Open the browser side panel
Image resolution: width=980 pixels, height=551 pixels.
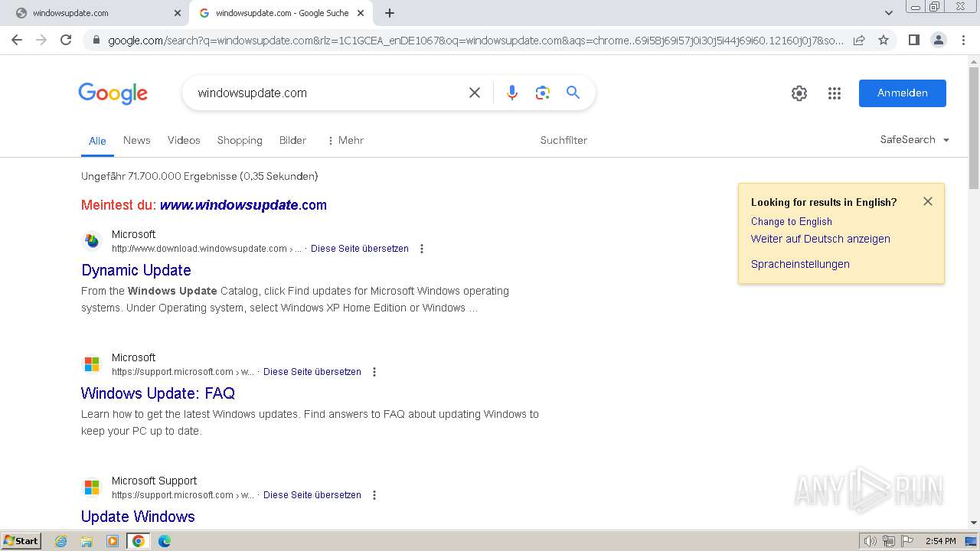(x=913, y=40)
